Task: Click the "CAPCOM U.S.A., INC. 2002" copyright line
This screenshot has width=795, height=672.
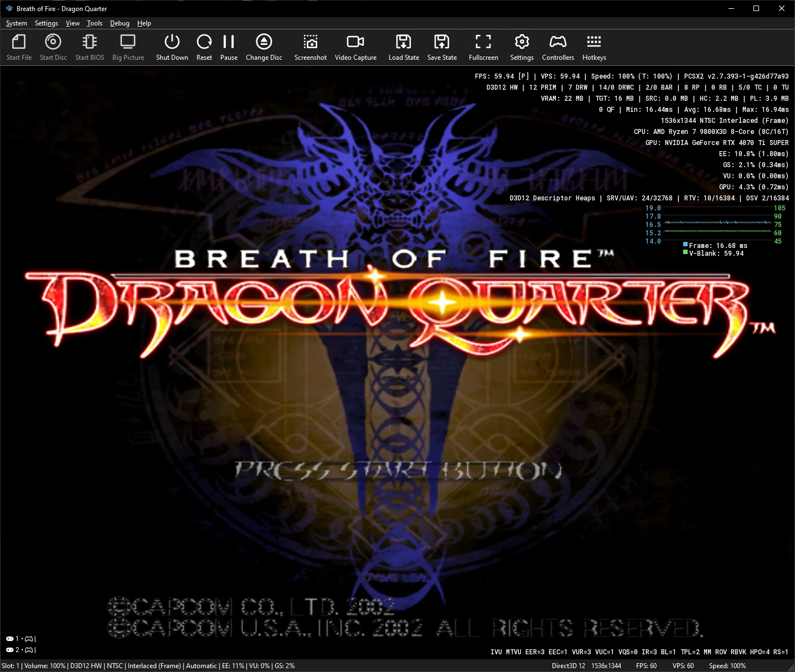Action: [x=265, y=628]
